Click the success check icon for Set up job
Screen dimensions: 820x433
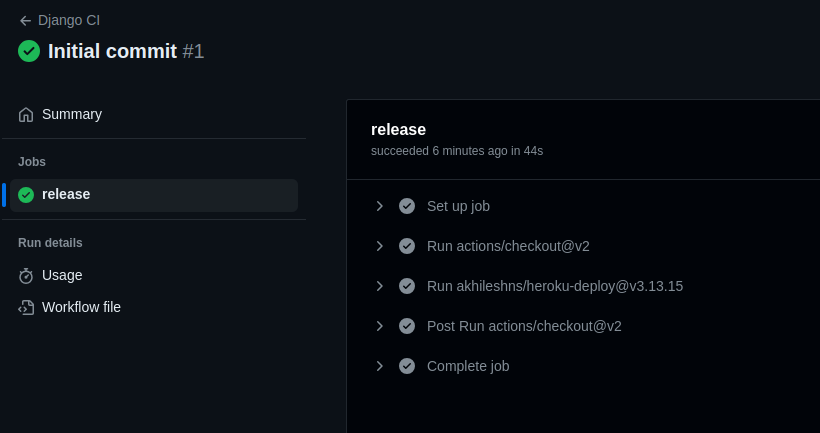[x=407, y=206]
